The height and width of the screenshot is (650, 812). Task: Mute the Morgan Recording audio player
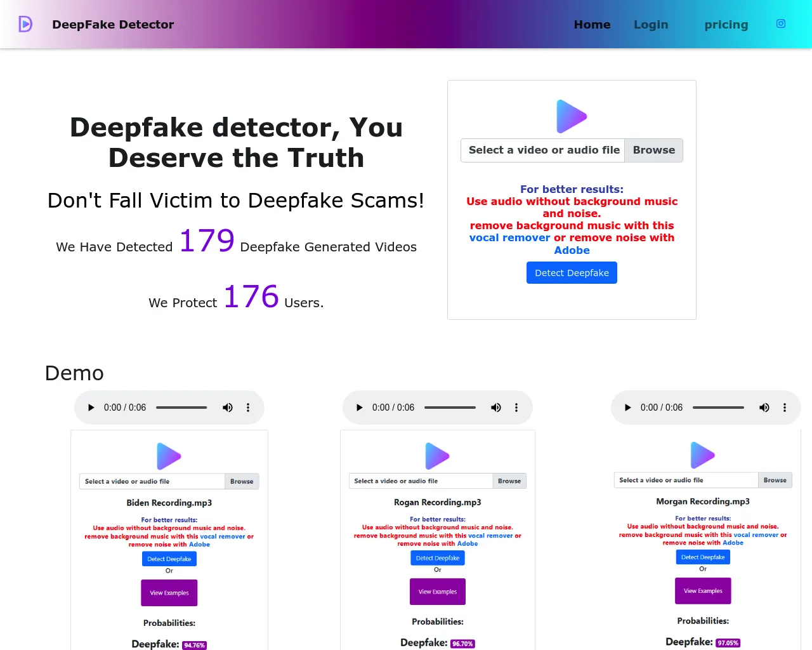pos(764,407)
